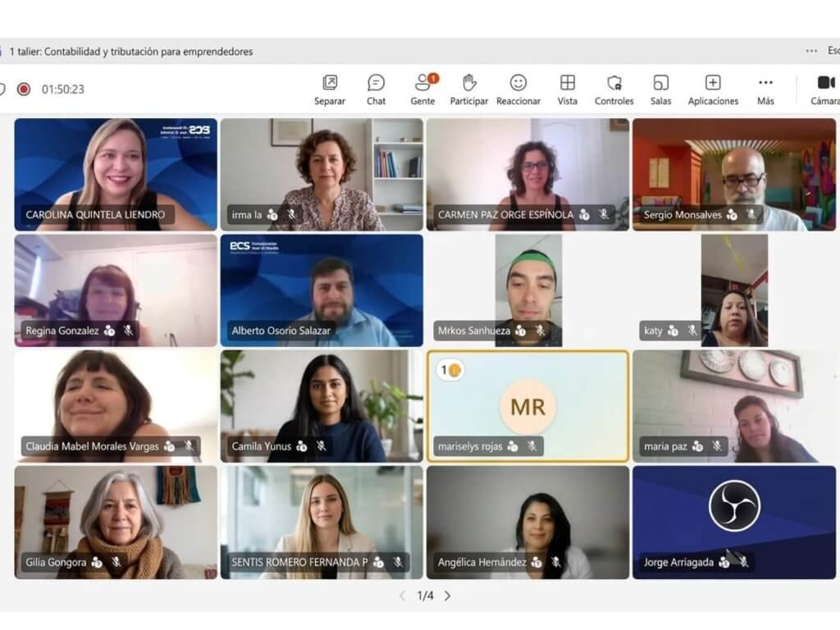This screenshot has width=840, height=630.
Task: Open the Chat panel
Action: click(376, 83)
